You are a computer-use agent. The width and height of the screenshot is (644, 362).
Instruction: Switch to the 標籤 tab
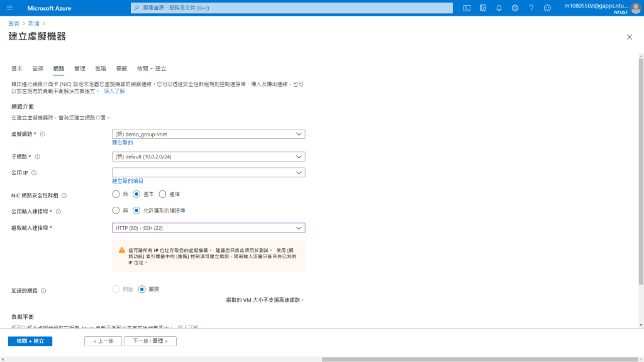(121, 69)
